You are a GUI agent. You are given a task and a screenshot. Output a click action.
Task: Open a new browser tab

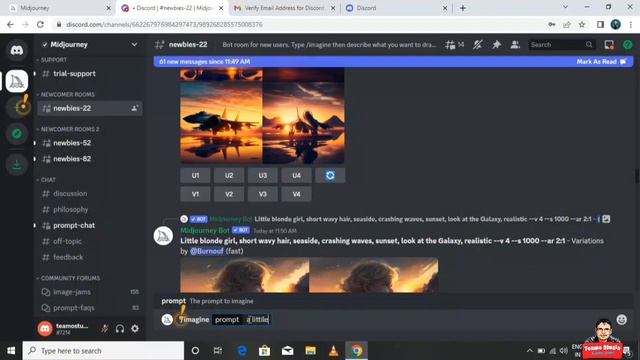point(463,8)
